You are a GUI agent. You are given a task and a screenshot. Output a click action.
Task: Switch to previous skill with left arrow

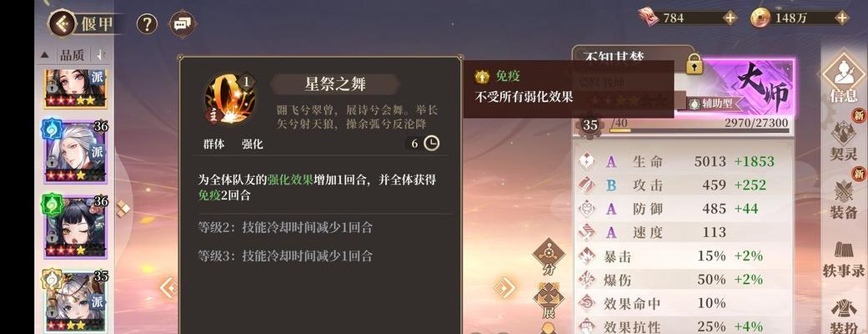(169, 287)
